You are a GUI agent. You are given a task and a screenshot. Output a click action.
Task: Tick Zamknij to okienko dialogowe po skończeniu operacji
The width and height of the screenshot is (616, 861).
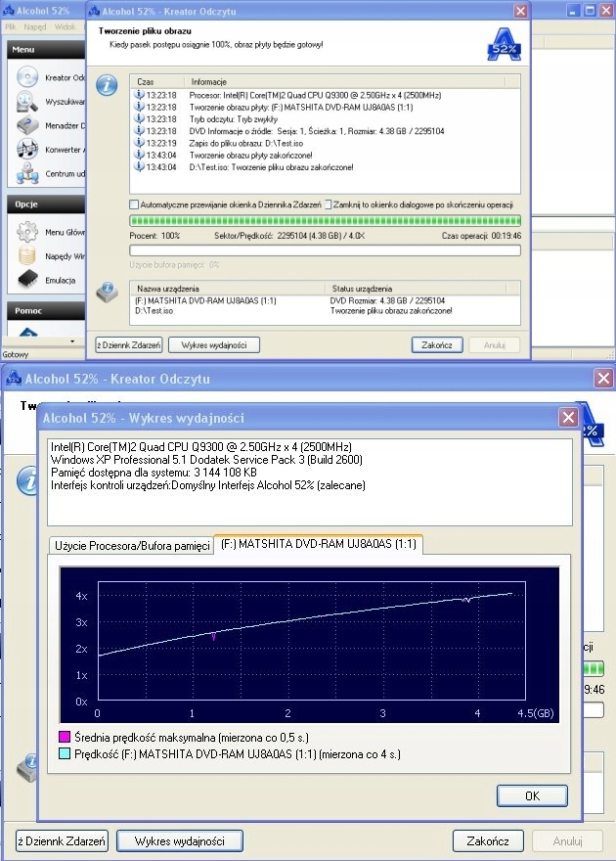click(x=328, y=204)
